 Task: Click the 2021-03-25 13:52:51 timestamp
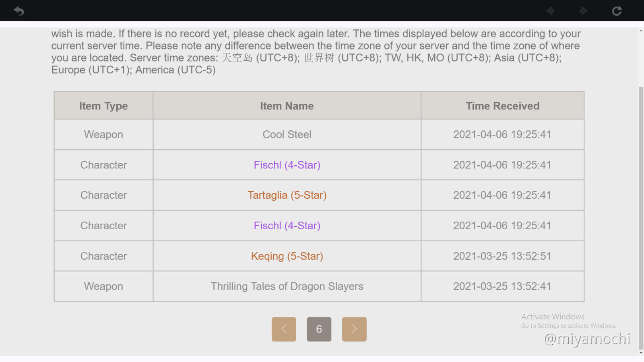(502, 256)
